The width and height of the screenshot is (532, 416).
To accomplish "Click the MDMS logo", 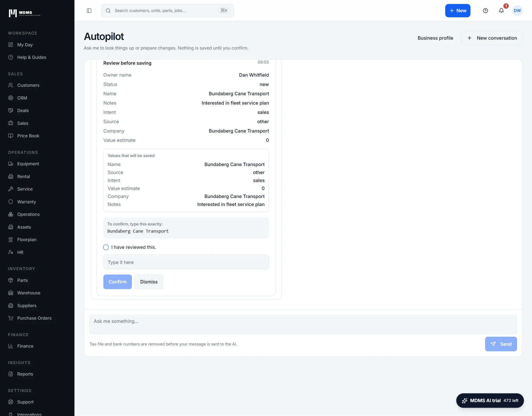I will pos(24,13).
